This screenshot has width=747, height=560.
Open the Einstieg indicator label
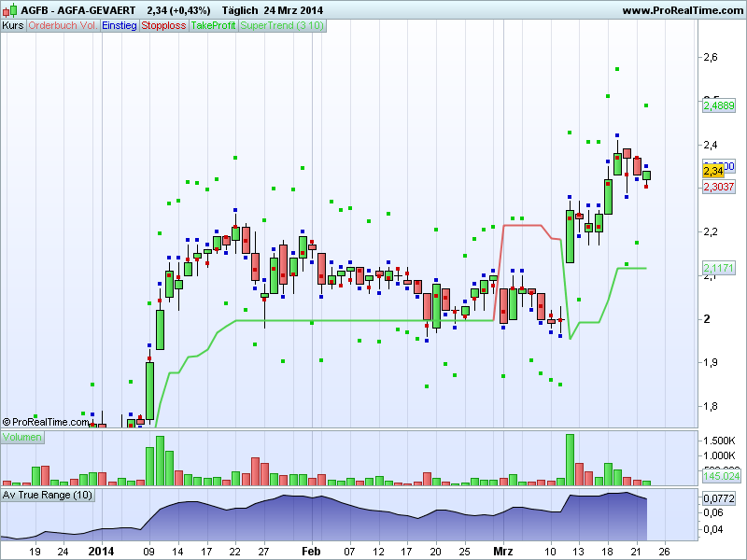pyautogui.click(x=120, y=26)
